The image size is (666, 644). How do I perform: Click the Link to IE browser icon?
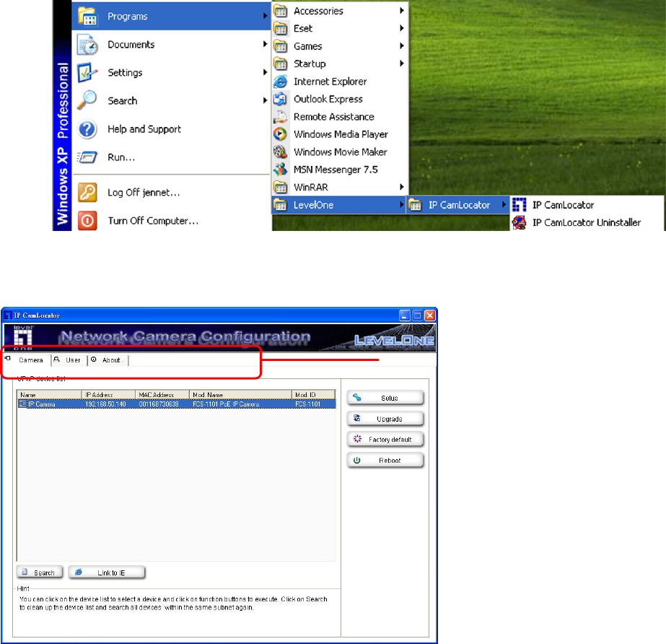coord(79,572)
